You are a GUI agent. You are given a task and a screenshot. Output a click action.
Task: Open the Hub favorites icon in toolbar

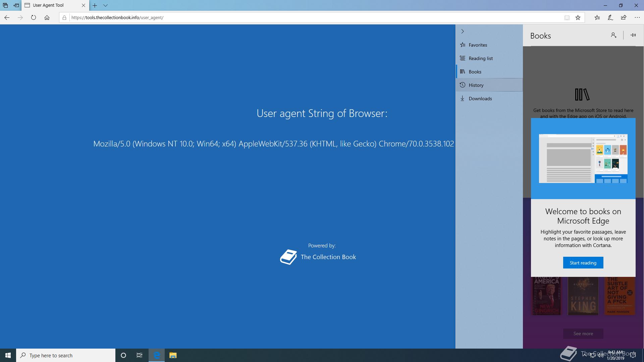(597, 17)
